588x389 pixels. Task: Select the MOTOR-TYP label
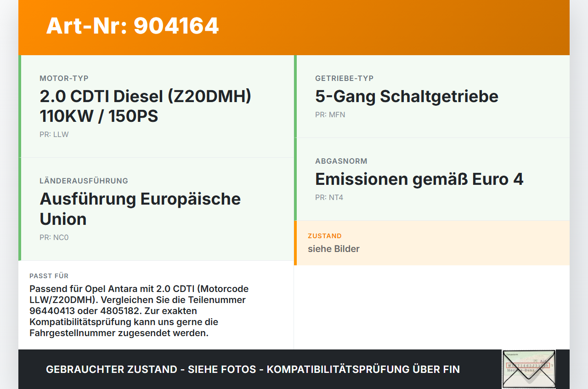pyautogui.click(x=64, y=78)
